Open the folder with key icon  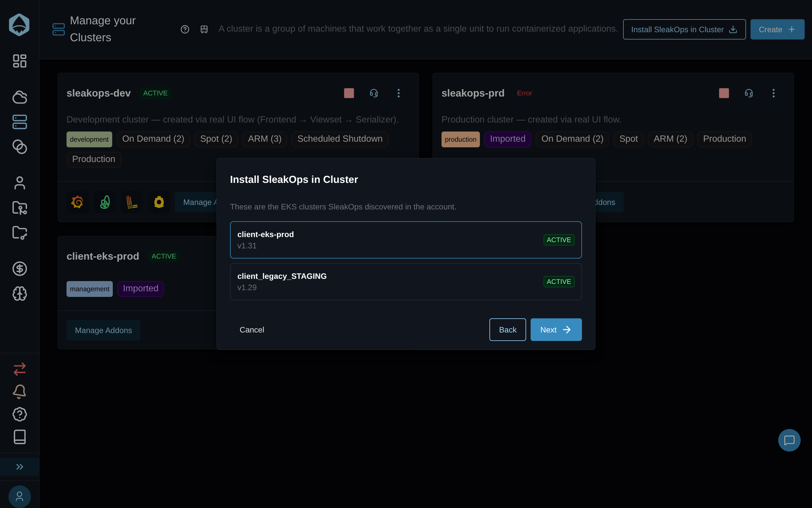tap(19, 233)
